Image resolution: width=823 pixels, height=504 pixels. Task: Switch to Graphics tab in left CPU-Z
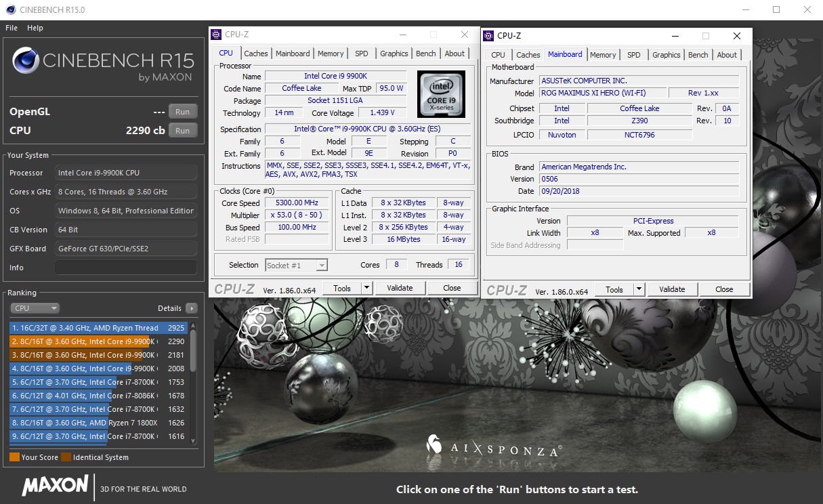[x=394, y=54]
